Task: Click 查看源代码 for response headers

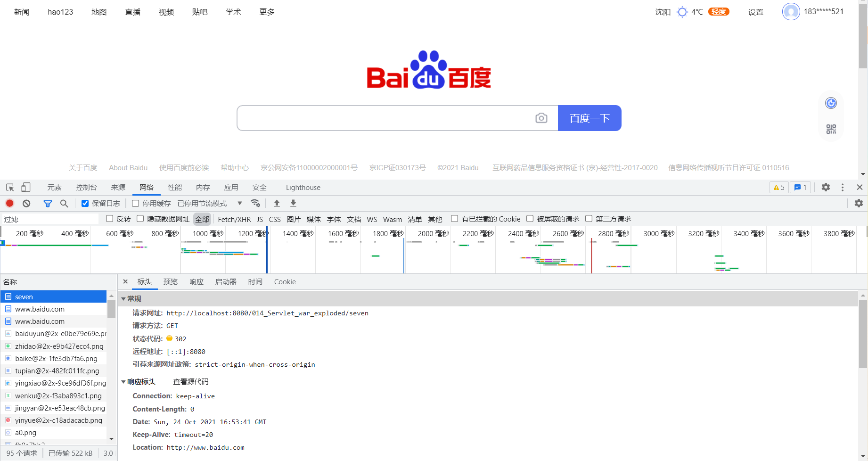Action: (190, 381)
